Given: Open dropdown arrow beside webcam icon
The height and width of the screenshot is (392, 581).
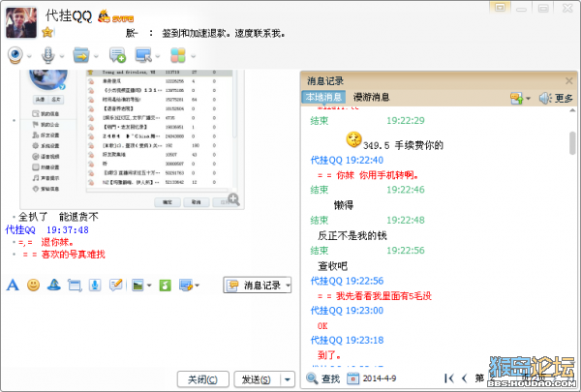Looking at the screenshot, I should pos(29,57).
